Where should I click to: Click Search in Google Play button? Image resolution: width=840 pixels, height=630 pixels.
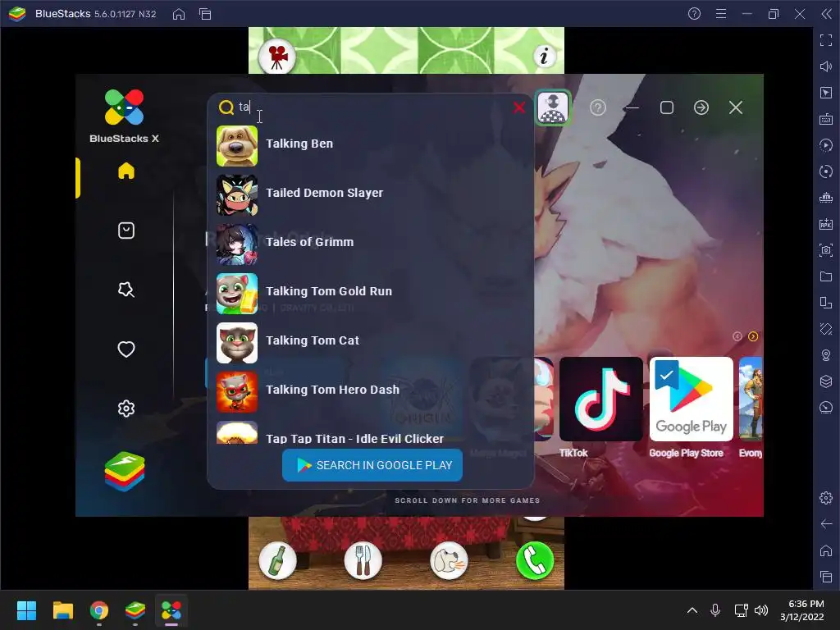point(372,465)
